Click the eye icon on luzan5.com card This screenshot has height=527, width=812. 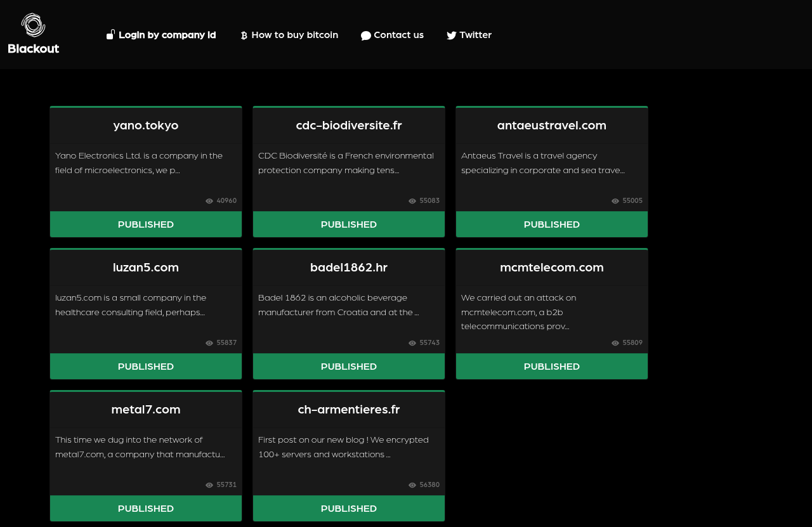point(209,343)
